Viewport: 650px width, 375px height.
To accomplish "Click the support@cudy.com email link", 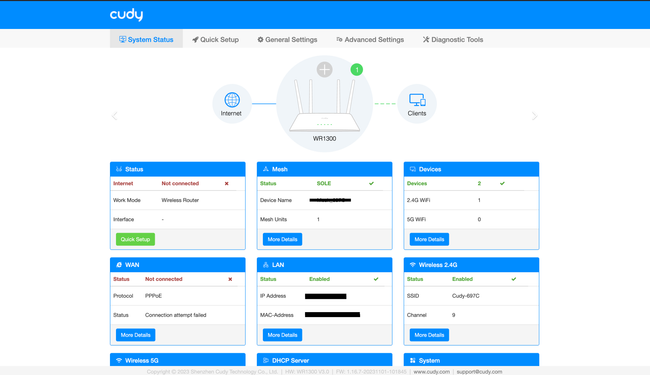I will pyautogui.click(x=479, y=372).
